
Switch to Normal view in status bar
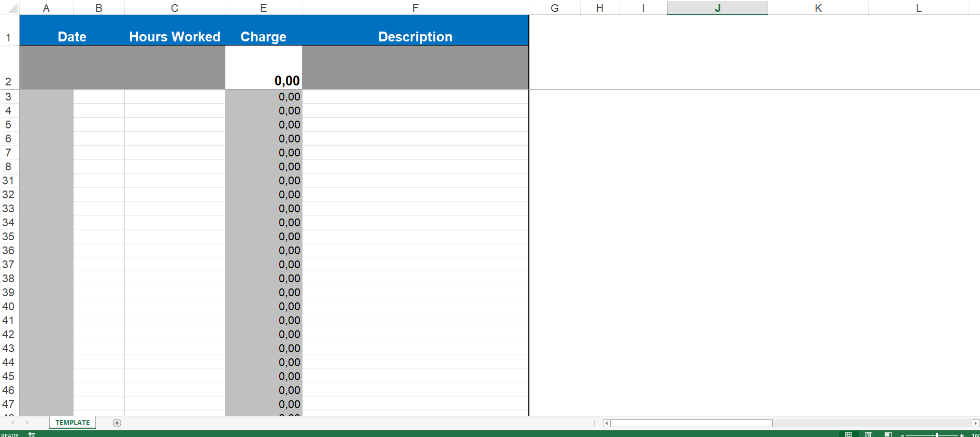pos(848,434)
